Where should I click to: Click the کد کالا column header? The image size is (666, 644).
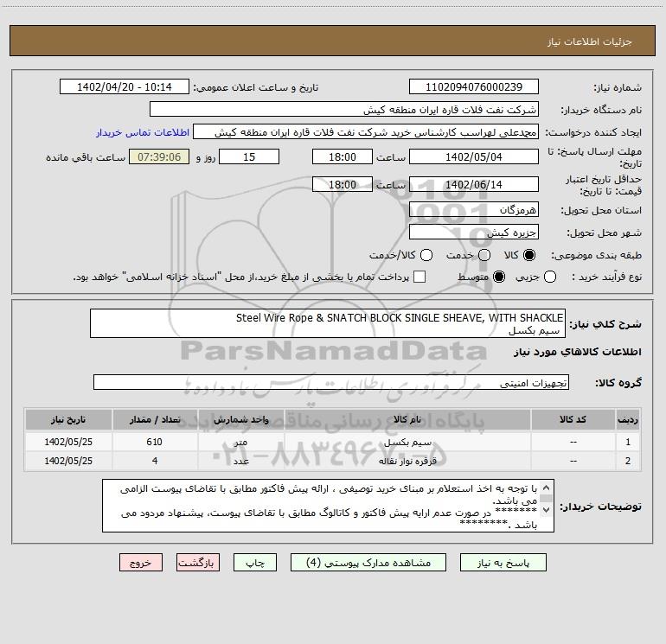point(573,419)
